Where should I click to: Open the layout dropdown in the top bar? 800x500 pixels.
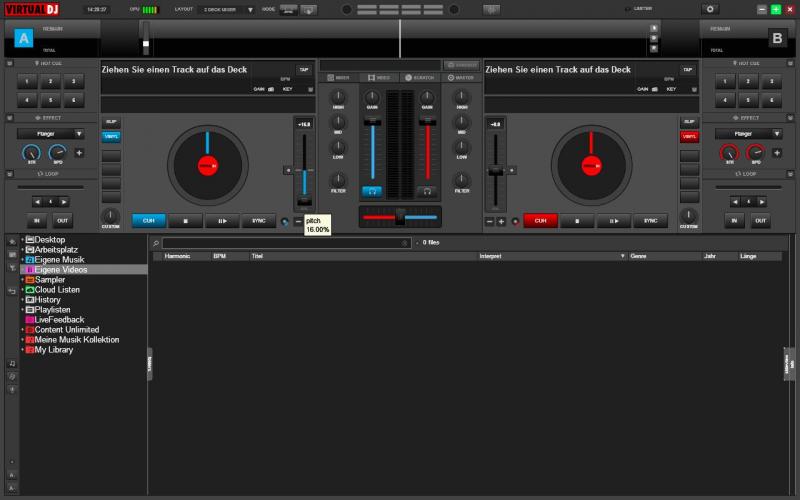pos(228,9)
